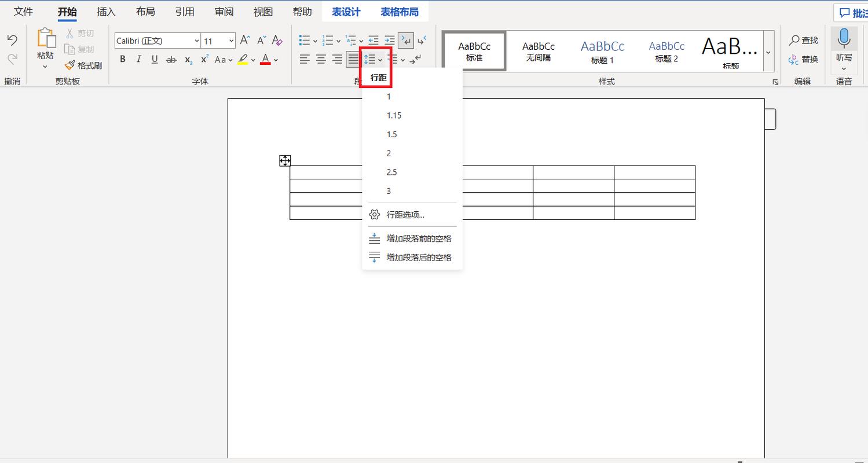This screenshot has width=868, height=463.
Task: Switch to the 表设计 tab
Action: pyautogui.click(x=346, y=12)
